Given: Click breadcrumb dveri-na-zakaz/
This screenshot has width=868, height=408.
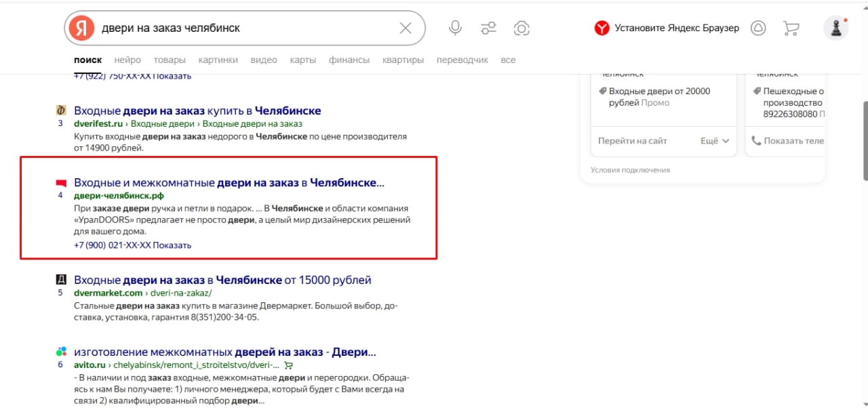Looking at the screenshot, I should [x=181, y=293].
